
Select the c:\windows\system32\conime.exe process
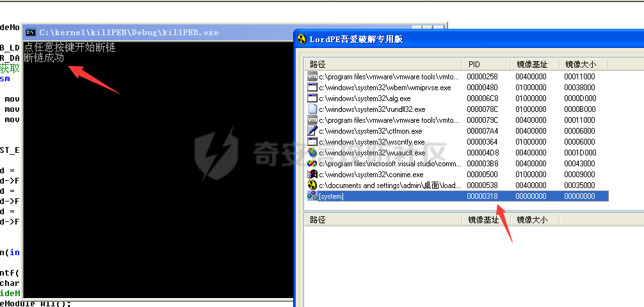coord(371,175)
